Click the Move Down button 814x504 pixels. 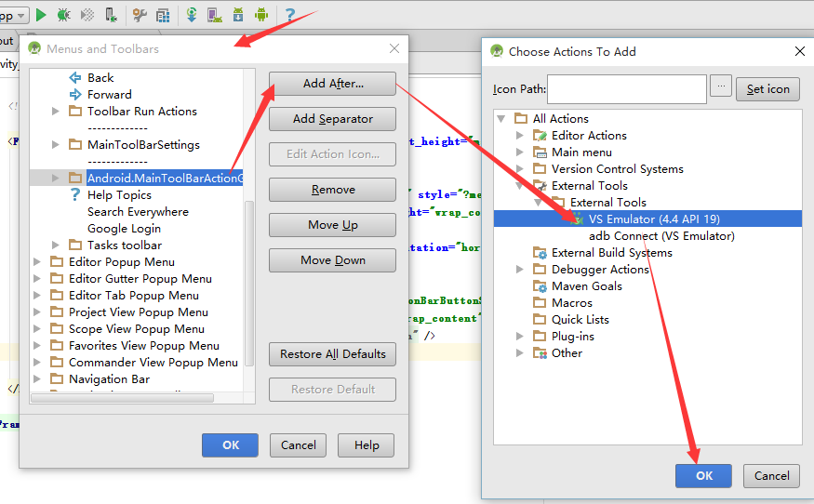(332, 260)
